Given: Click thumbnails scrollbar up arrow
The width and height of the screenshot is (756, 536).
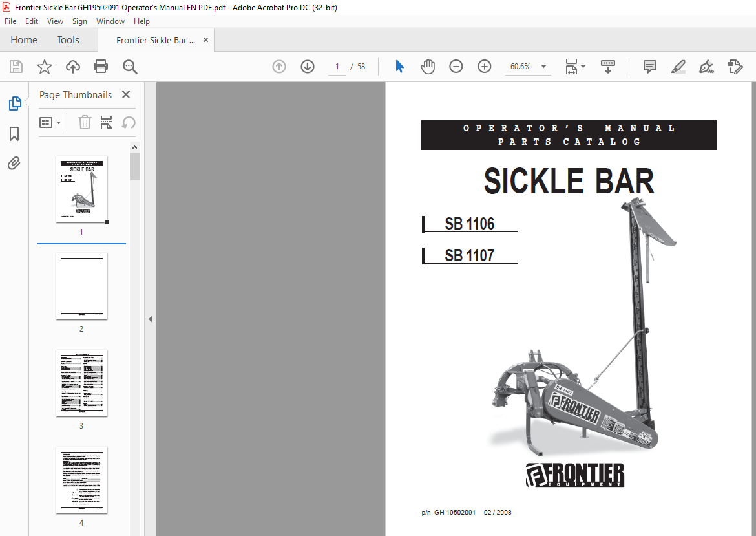Looking at the screenshot, I should 134,147.
